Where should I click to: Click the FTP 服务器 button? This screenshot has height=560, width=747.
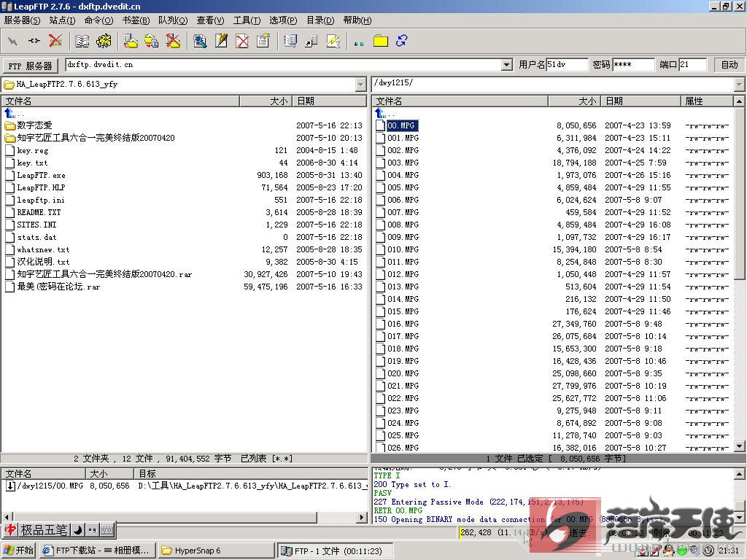(x=30, y=66)
